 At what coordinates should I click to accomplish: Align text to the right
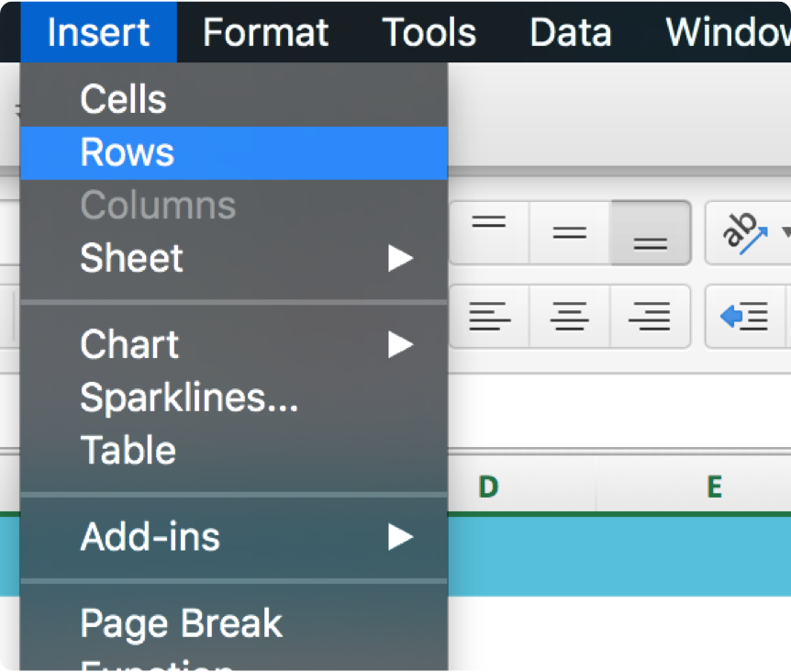(650, 317)
